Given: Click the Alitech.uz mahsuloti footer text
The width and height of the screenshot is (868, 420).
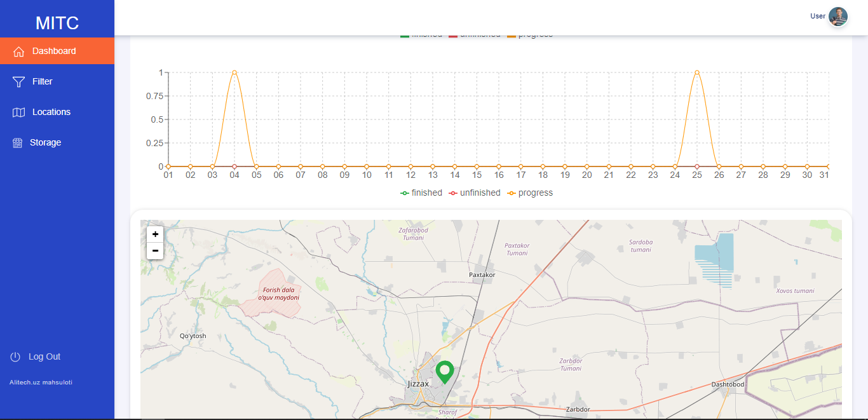Looking at the screenshot, I should 41,383.
